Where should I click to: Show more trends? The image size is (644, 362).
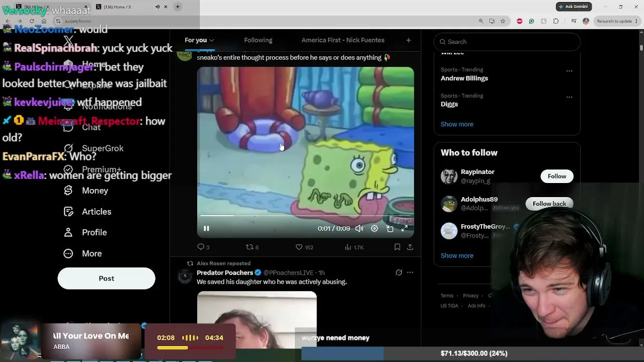coord(457,124)
